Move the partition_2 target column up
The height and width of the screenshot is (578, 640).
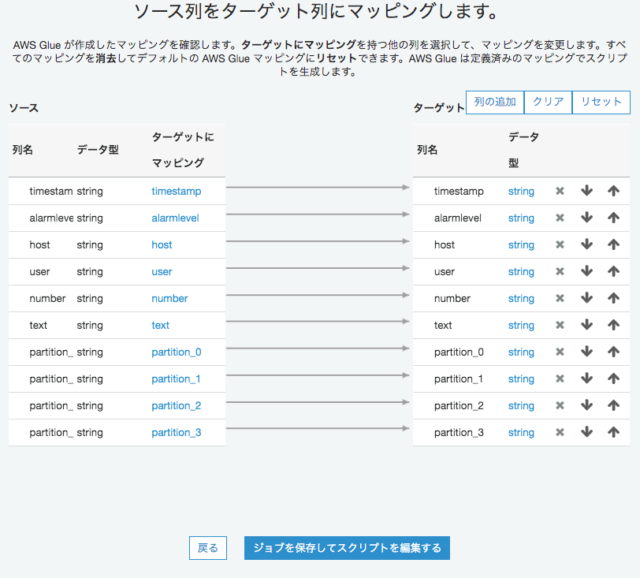click(613, 406)
